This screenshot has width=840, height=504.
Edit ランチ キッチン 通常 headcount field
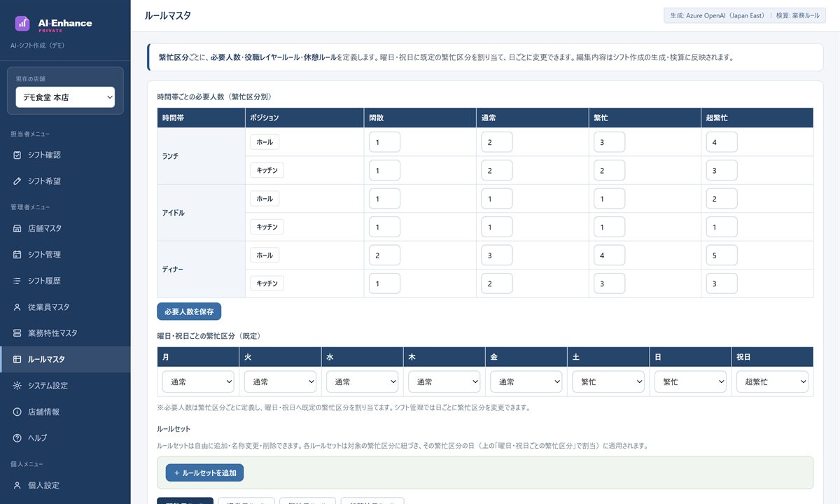(x=497, y=170)
